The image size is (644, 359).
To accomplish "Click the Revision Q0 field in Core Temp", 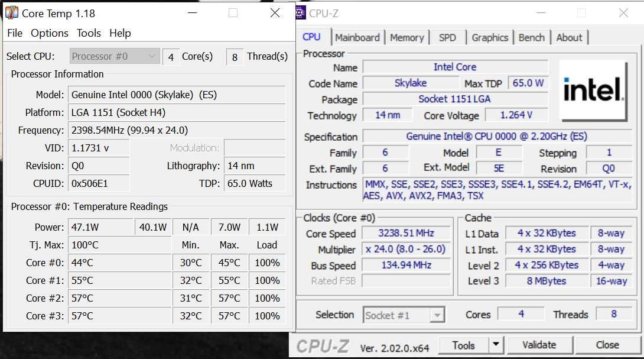I will click(x=99, y=166).
